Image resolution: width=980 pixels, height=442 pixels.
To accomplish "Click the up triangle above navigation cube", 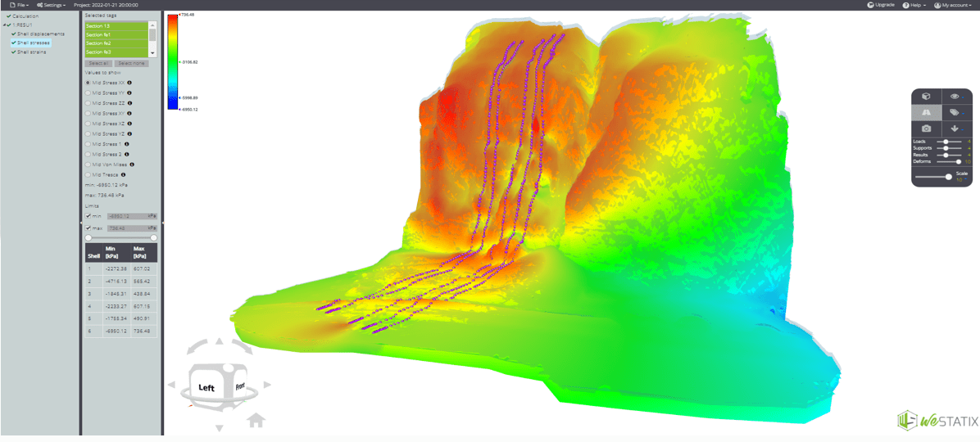I will click(219, 341).
